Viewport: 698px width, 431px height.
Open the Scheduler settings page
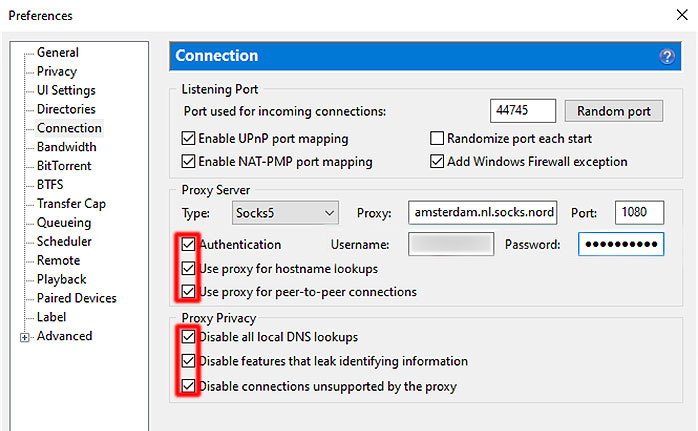pyautogui.click(x=64, y=242)
